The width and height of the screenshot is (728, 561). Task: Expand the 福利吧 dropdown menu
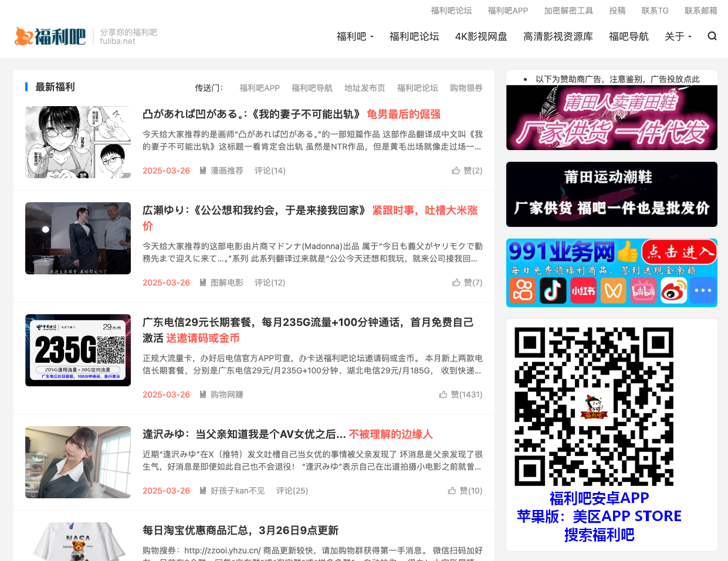[355, 36]
